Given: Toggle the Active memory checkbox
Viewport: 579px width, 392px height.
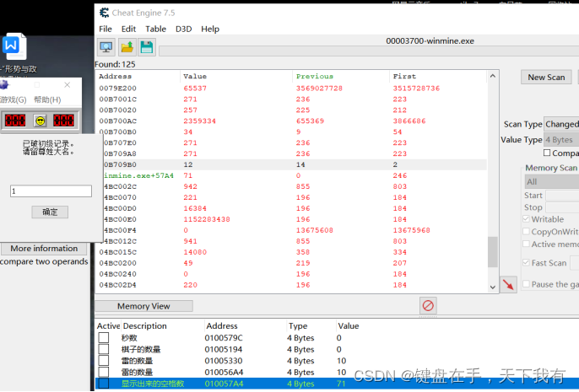Looking at the screenshot, I should (526, 244).
